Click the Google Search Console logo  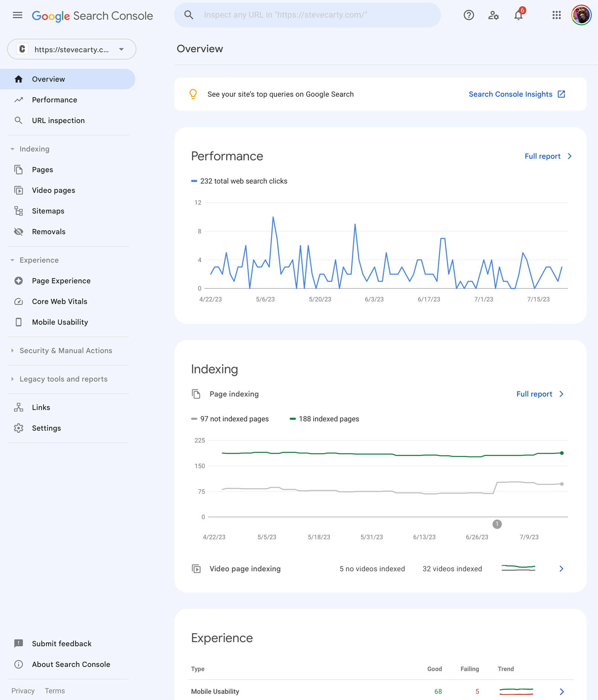pyautogui.click(x=92, y=16)
